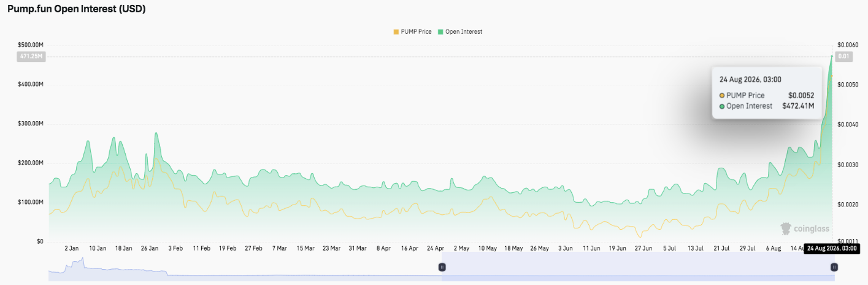868x285 pixels.
Task: Click the left range slider handle
Action: click(x=442, y=267)
